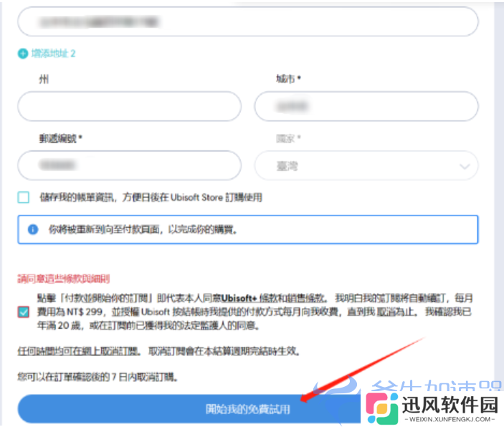Screen dimensions: 504x427
Task: Click the 郵遞編號 input field
Action: pyautogui.click(x=130, y=165)
